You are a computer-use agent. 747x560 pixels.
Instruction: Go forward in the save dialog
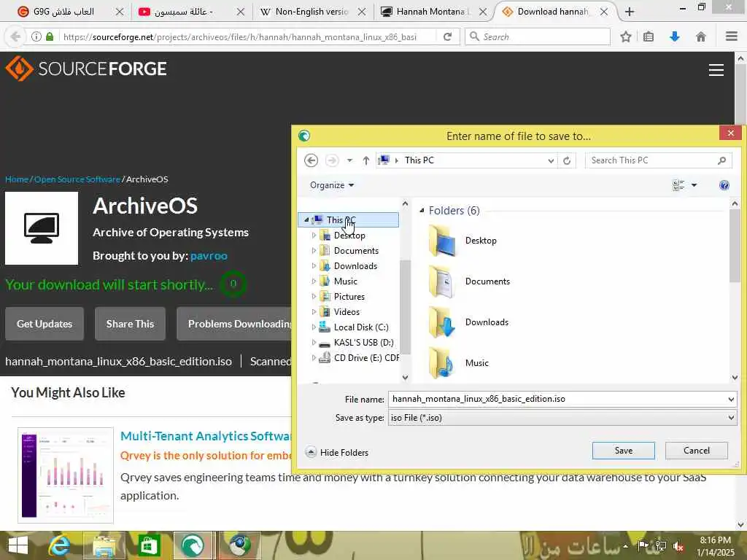(332, 160)
